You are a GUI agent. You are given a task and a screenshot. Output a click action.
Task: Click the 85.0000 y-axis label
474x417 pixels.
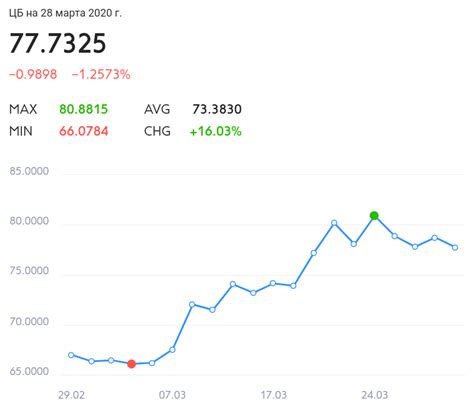tap(29, 171)
